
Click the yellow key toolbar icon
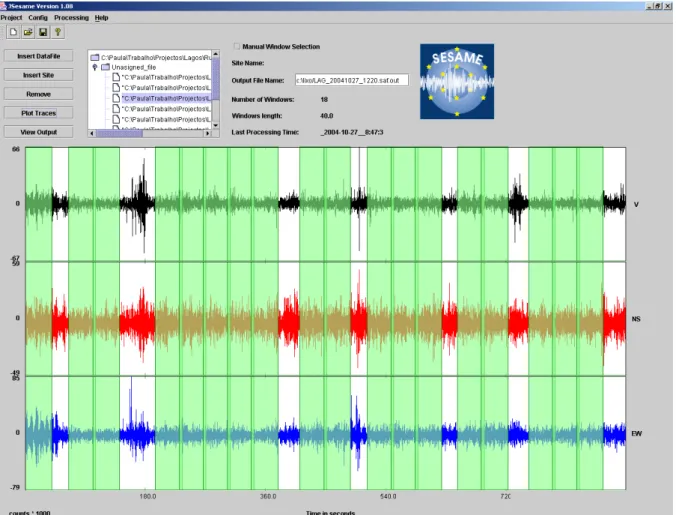58,32
